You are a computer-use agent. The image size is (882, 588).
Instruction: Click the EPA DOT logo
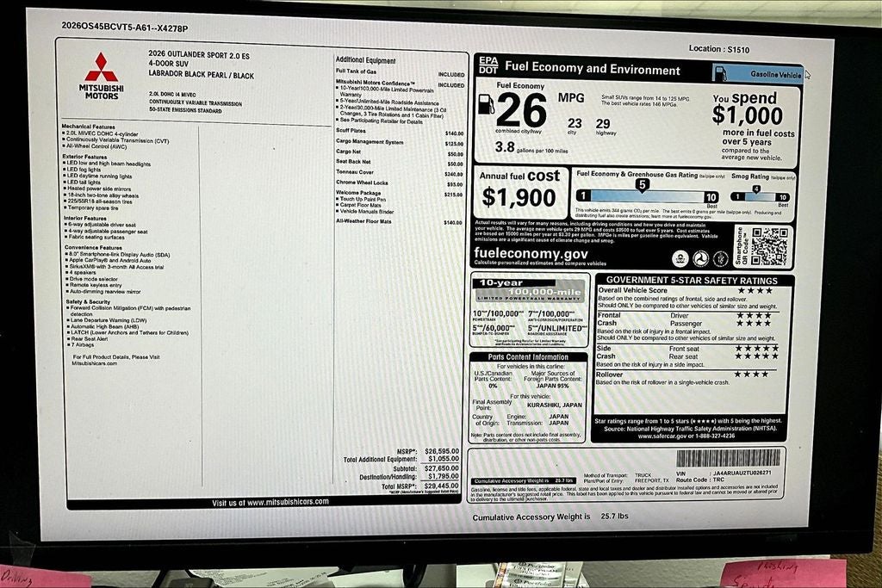(488, 65)
